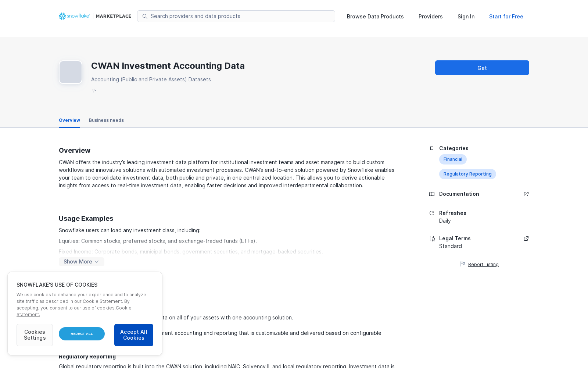Screen dimensions: 588x368
Task: Open Cookies Settings
Action: (x=35, y=335)
